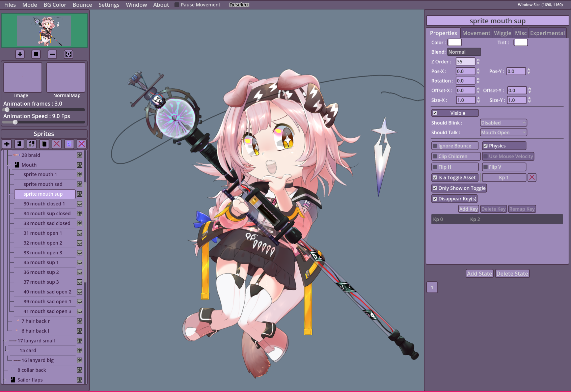The height and width of the screenshot is (392, 571).
Task: Click the duplicate sprite icon
Action: click(44, 144)
